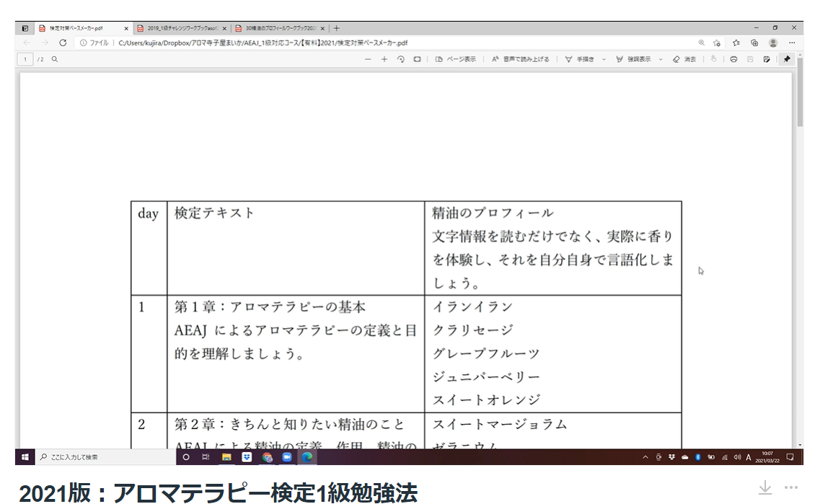Open File Explorer from taskbar
This screenshot has width=815, height=504.
click(x=226, y=457)
